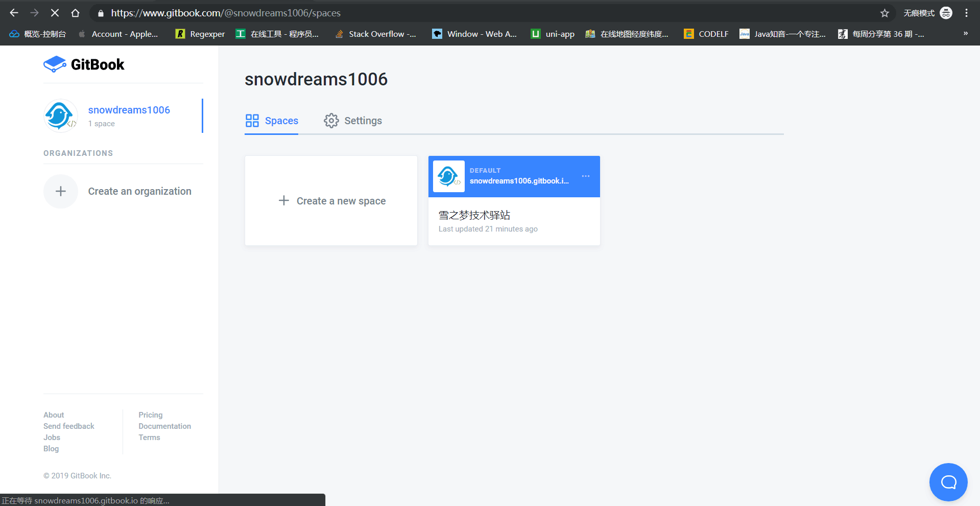The image size is (980, 506).
Task: Open the Send feedback footer link
Action: (68, 426)
